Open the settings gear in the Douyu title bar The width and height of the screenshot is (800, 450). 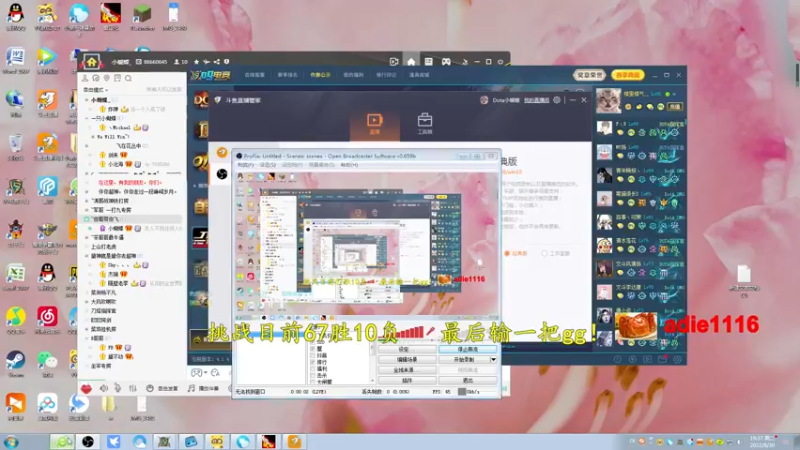tap(557, 100)
